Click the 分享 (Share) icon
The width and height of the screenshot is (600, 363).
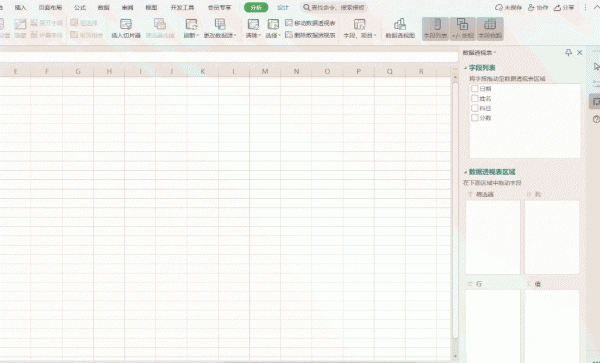click(558, 7)
